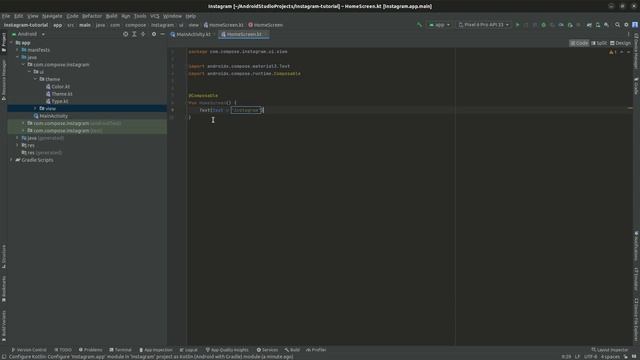Open the Problems tool window
The width and height of the screenshot is (640, 360).
90,350
